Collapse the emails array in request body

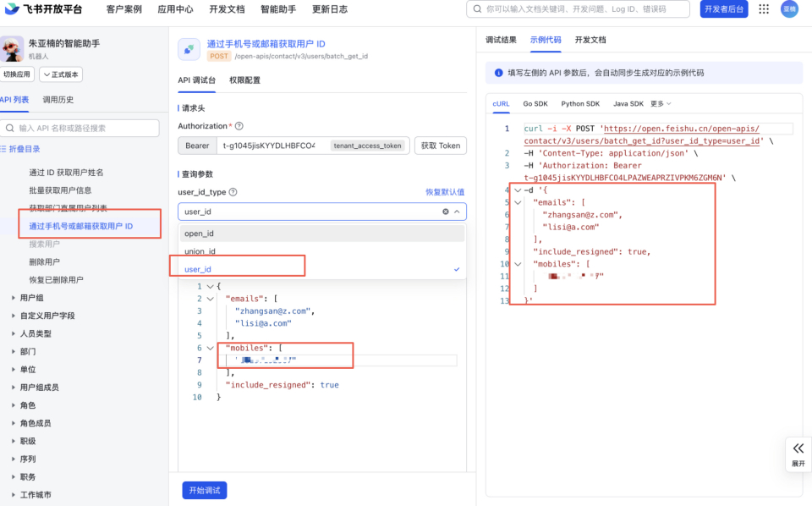coord(211,299)
